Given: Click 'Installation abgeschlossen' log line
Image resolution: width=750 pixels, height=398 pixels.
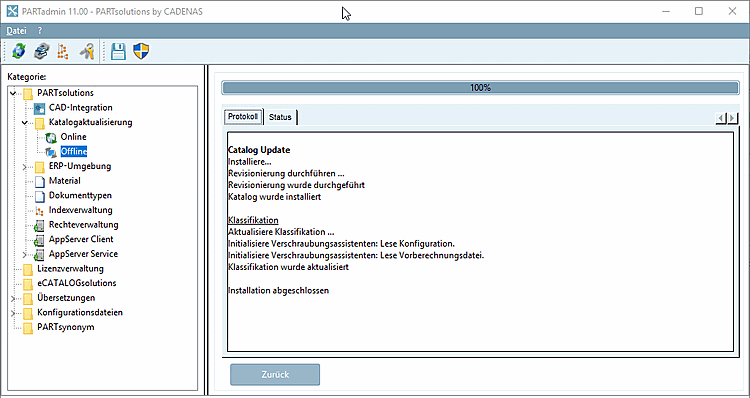Looking at the screenshot, I should pos(278,290).
